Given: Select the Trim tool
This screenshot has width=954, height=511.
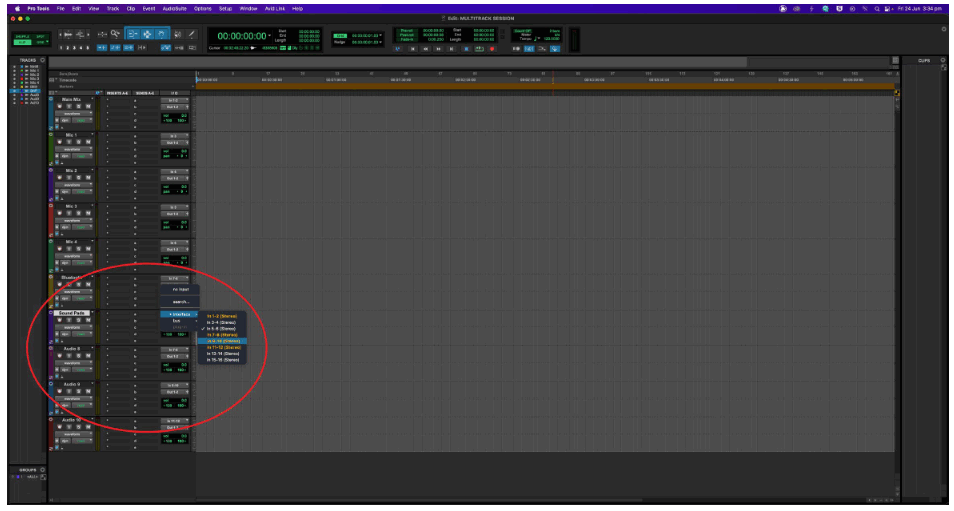Looking at the screenshot, I should (134, 33).
